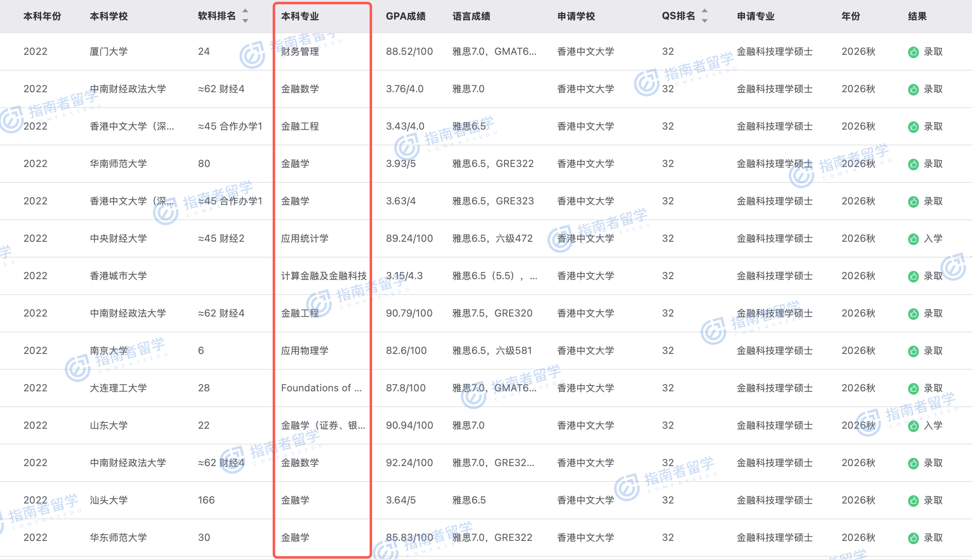Click 计算金融及金融科技 major cell
The width and height of the screenshot is (972, 560).
click(323, 276)
